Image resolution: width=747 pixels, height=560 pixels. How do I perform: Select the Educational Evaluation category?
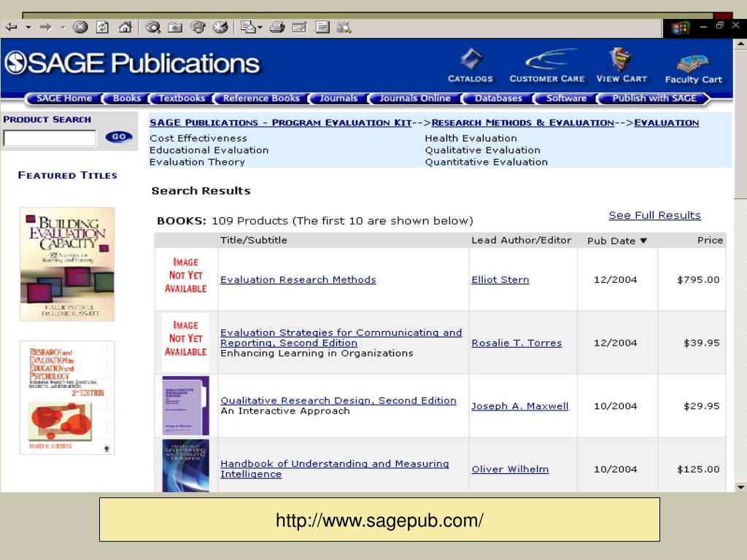(209, 150)
